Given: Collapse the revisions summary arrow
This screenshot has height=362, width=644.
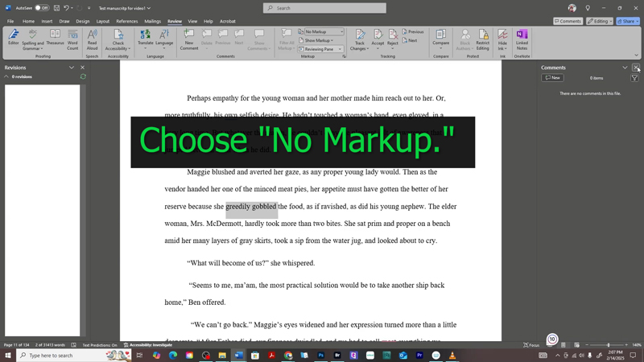Looking at the screenshot, I should coord(6,76).
